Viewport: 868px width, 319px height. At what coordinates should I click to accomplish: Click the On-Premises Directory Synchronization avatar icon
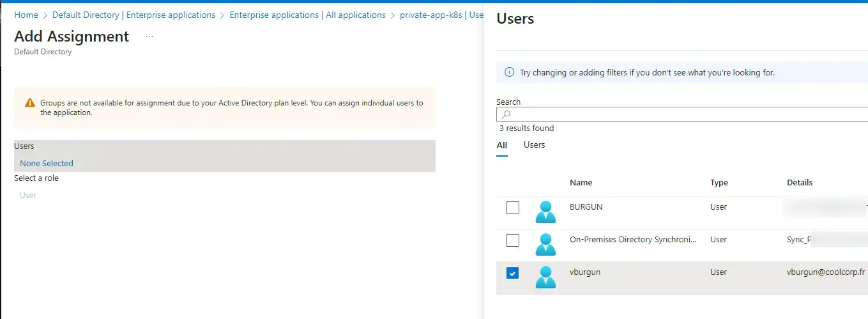tap(545, 244)
